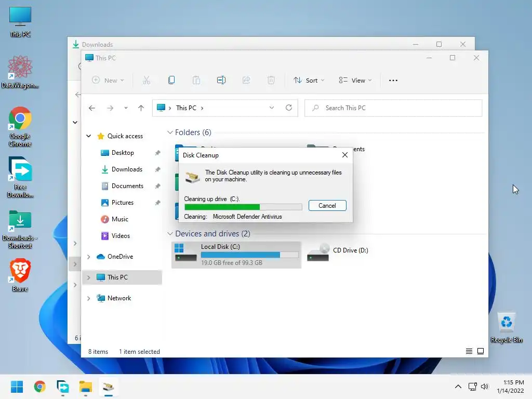Select Network in navigation pane
Viewport: 532px width, 399px height.
point(119,298)
